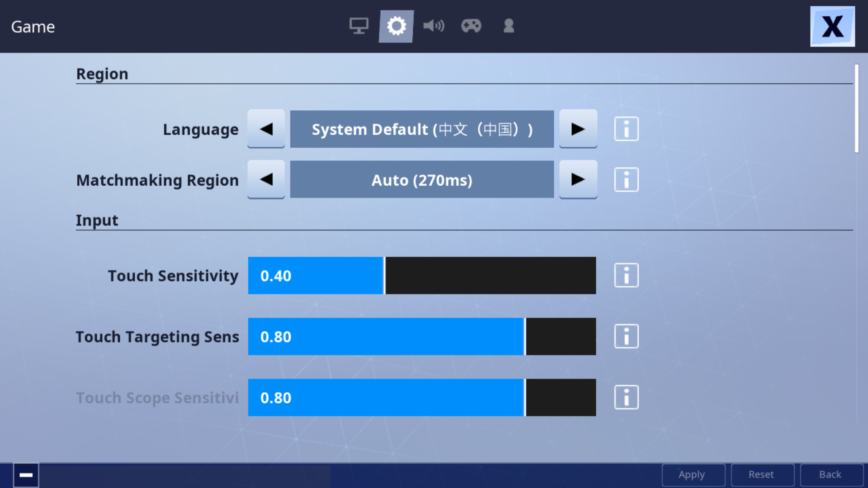Show info for Touch Scope Sensitivity
868x488 pixels.
coord(626,398)
